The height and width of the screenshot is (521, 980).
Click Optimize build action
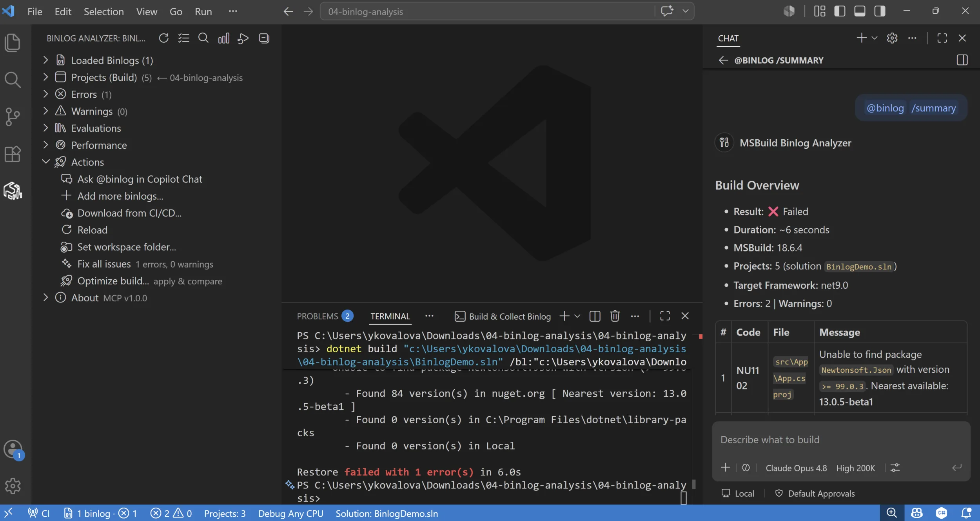pyautogui.click(x=113, y=281)
